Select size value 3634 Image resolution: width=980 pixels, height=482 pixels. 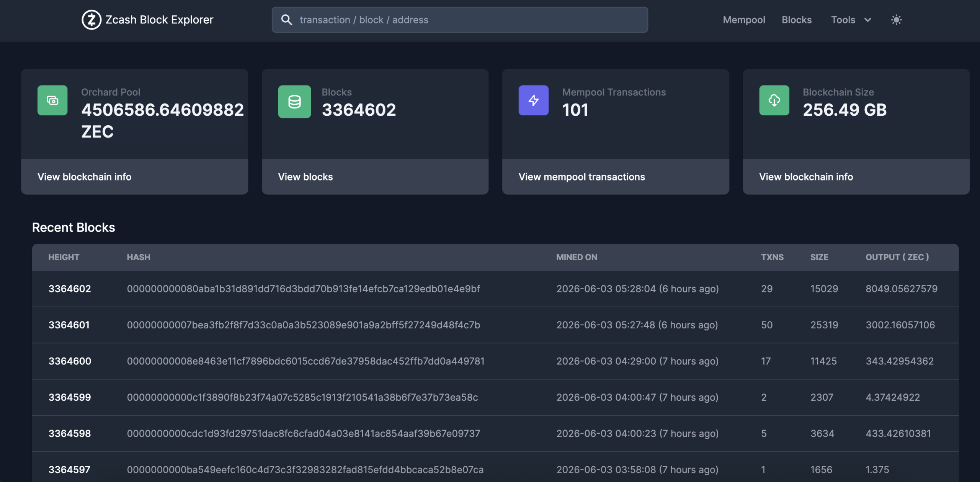click(822, 433)
